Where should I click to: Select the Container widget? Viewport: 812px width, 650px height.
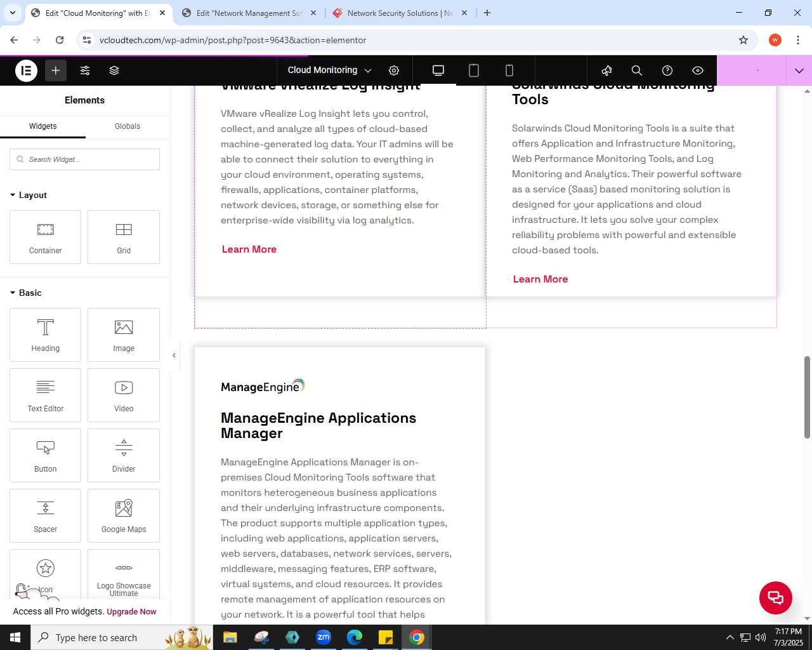pyautogui.click(x=45, y=237)
